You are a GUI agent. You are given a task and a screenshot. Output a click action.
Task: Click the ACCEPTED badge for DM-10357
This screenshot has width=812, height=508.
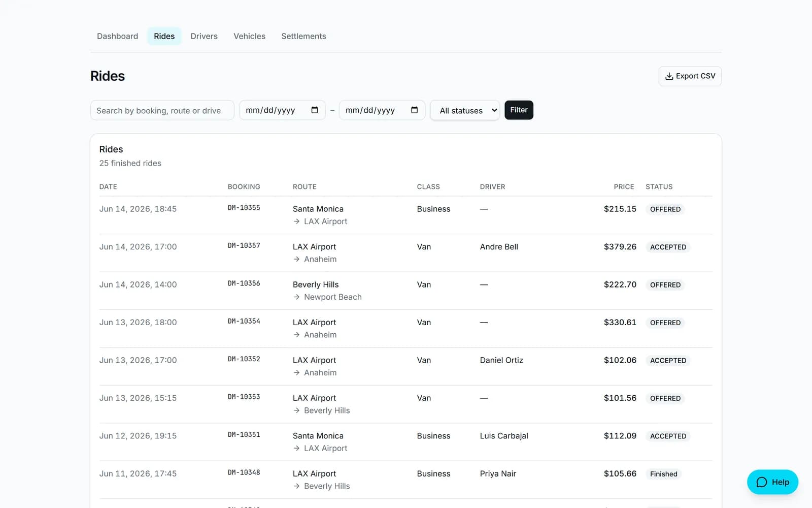coord(668,247)
